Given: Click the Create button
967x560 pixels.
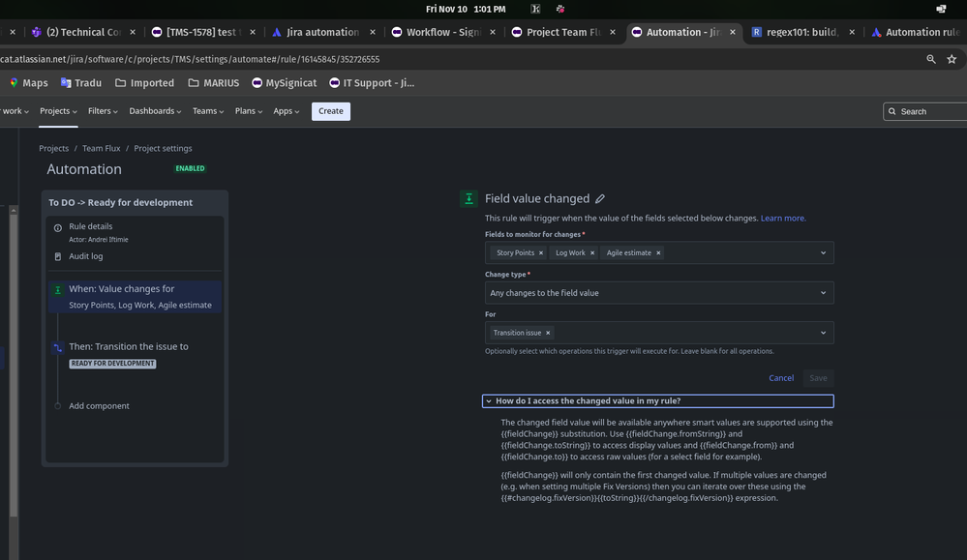Looking at the screenshot, I should click(330, 111).
